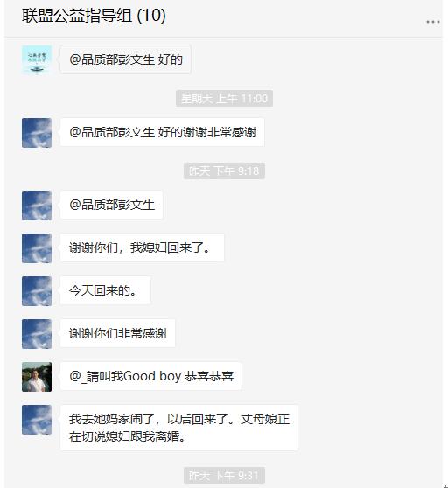Click avatar beside '谢谢你们，我媳妇回来了。'
The image size is (448, 488).
(37, 248)
